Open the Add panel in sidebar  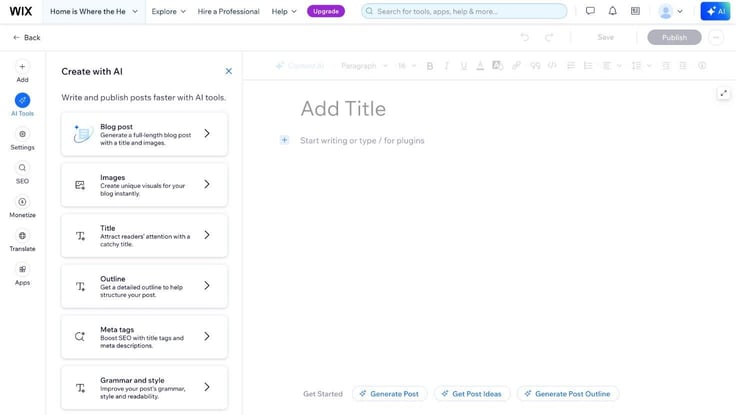click(x=22, y=71)
